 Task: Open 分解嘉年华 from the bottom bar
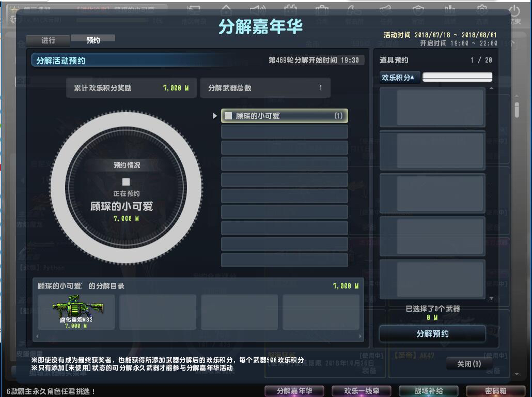[294, 391]
